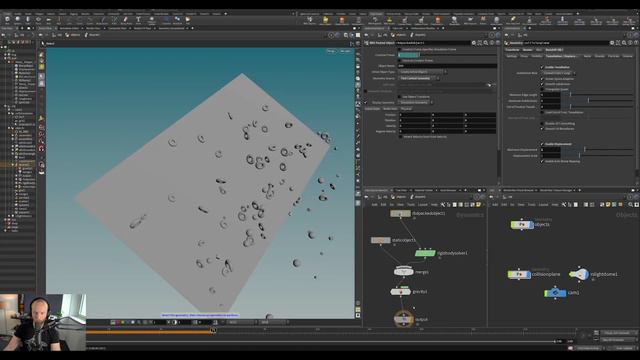Toggle Smooth UV Boundaries checkbox

pyautogui.click(x=542, y=129)
